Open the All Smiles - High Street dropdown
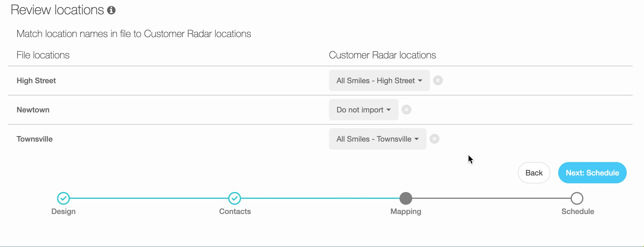 379,81
